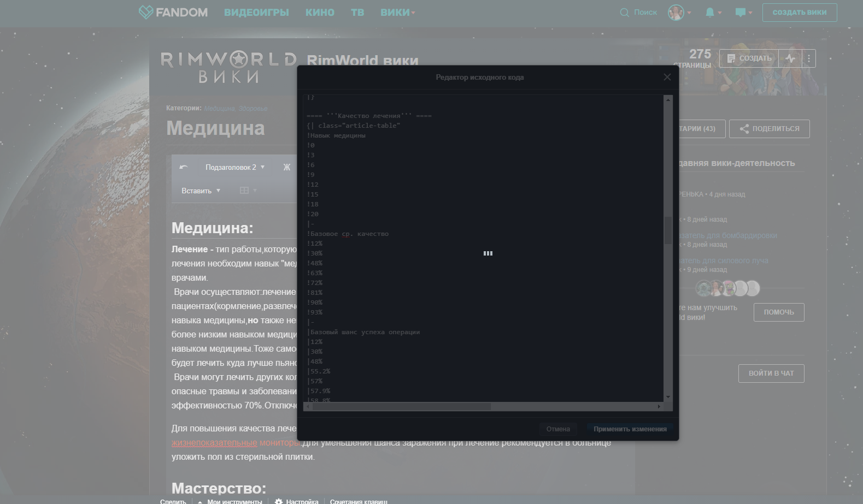Expand the Подзаголовок 2 format dropdown
The height and width of the screenshot is (504, 863).
pos(235,167)
